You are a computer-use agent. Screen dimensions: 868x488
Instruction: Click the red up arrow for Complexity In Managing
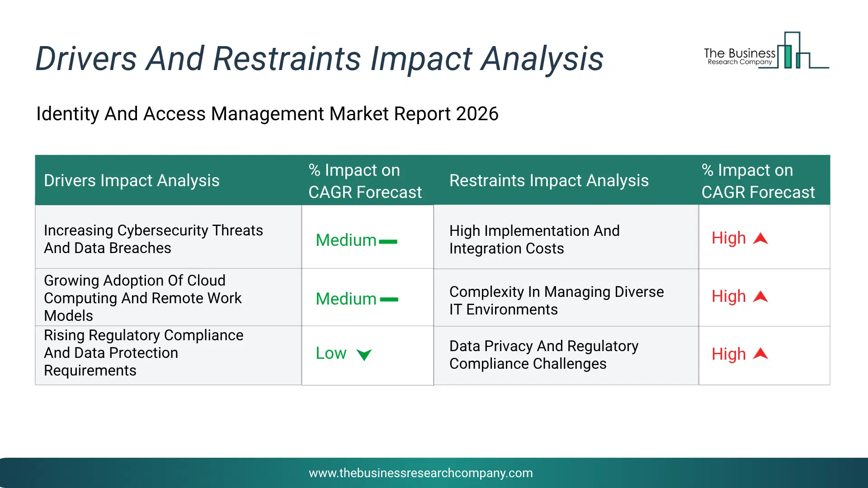[x=760, y=296]
